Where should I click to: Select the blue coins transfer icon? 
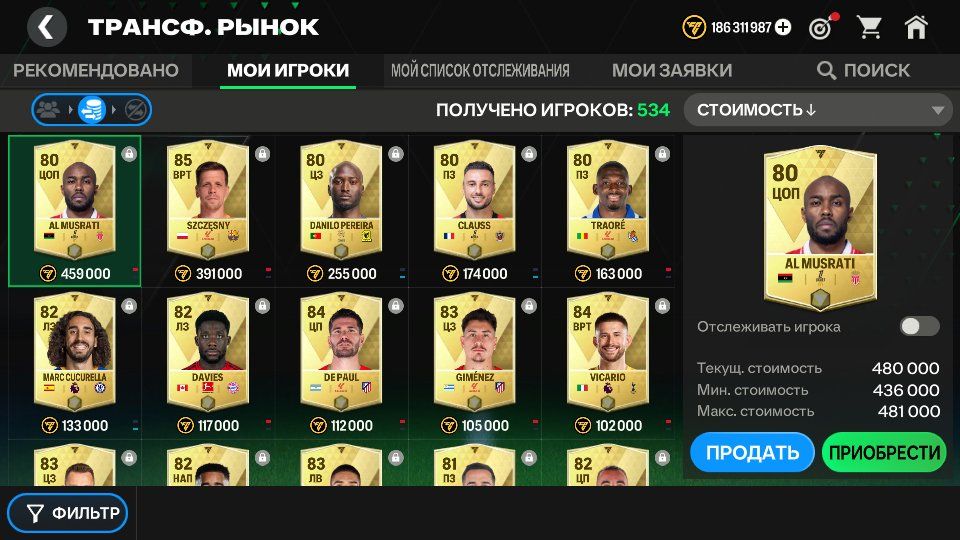click(x=92, y=110)
